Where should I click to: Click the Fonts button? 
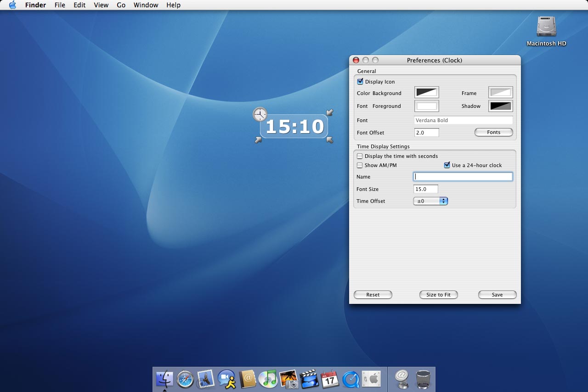point(493,132)
